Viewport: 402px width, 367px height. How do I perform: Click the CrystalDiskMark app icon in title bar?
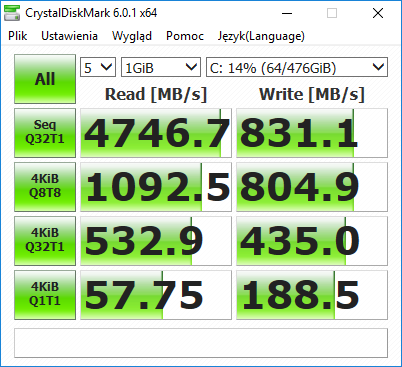point(12,13)
